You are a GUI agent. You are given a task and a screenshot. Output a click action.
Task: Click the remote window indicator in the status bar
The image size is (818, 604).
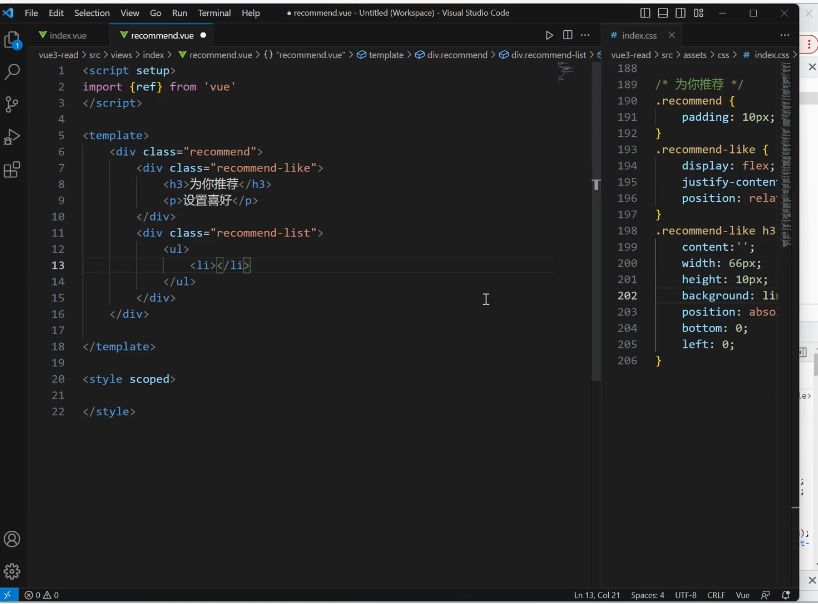pyautogui.click(x=8, y=595)
